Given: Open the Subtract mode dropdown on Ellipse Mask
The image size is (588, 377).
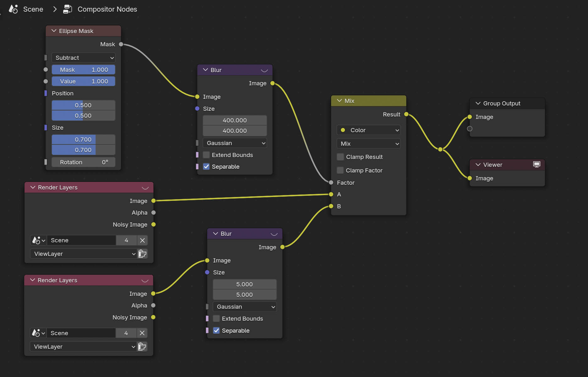Looking at the screenshot, I should coord(83,58).
